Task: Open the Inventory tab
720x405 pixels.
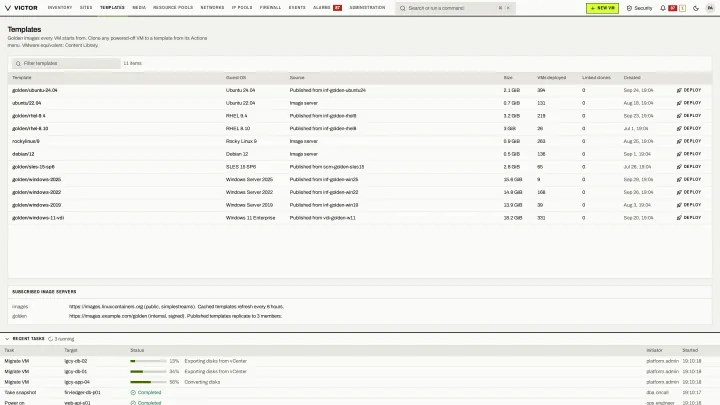Action: click(60, 8)
